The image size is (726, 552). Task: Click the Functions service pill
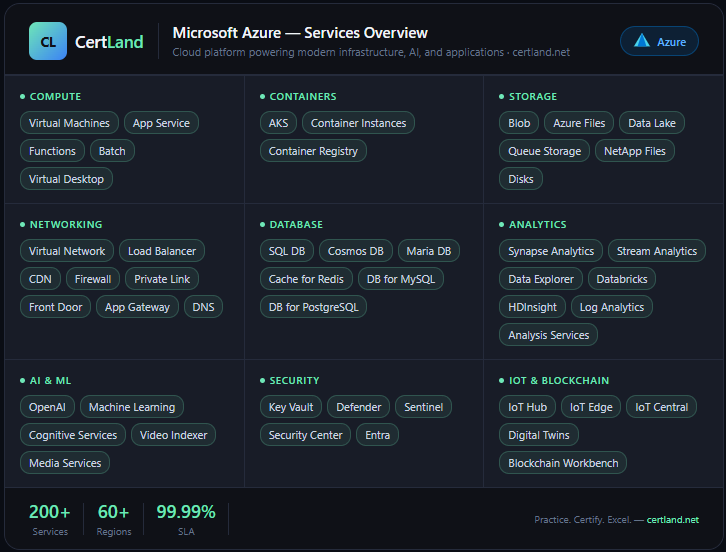coord(52,151)
